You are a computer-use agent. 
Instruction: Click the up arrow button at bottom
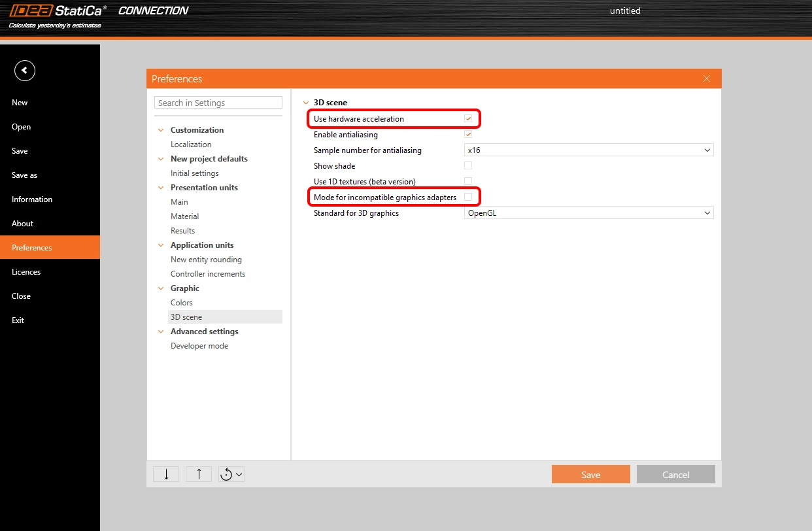tap(199, 474)
